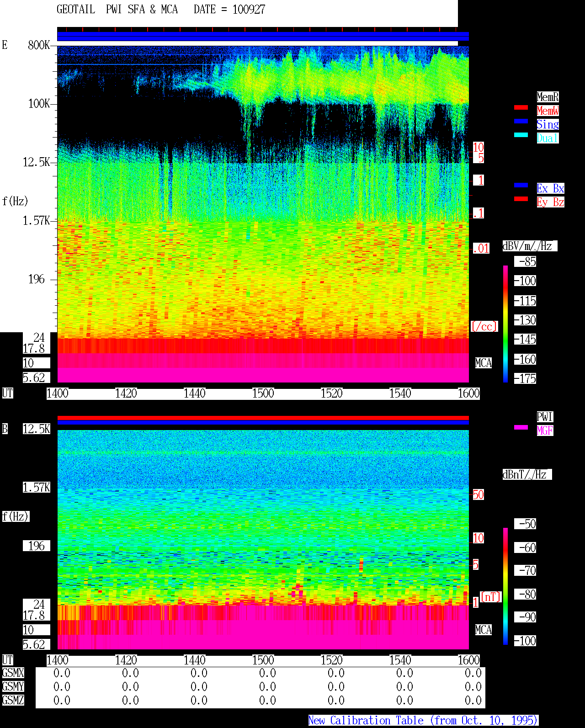585x728 pixels.
Task: Click the New Calibration Table link
Action: tap(423, 721)
